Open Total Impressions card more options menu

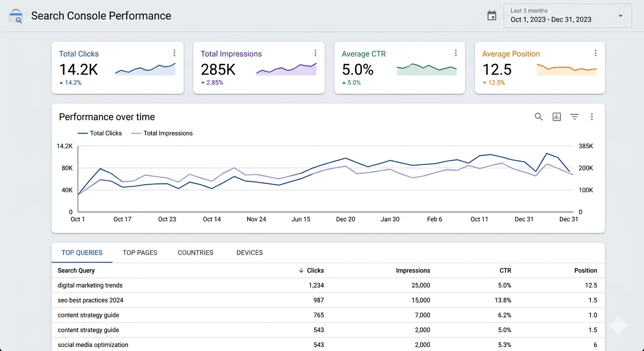click(x=315, y=53)
